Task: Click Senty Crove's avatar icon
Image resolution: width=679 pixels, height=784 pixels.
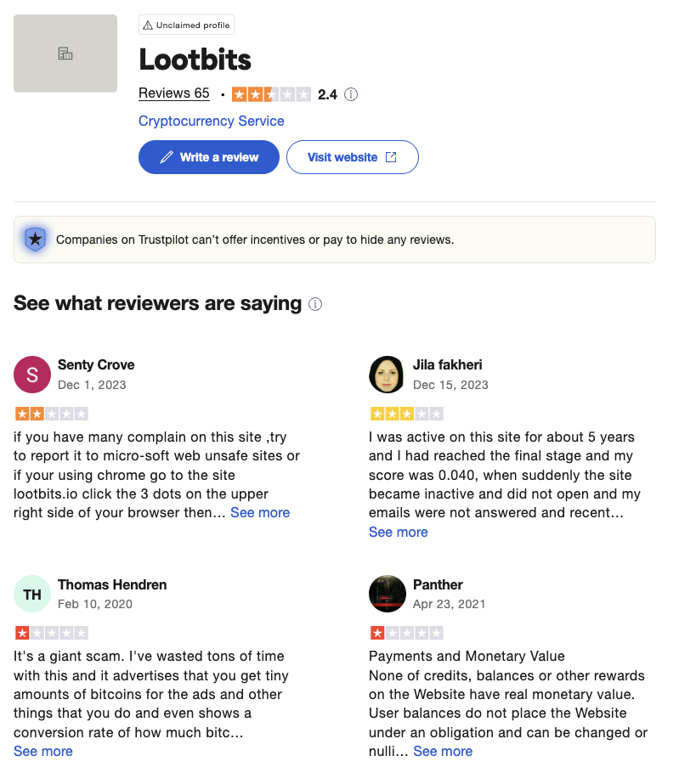Action: pos(32,375)
